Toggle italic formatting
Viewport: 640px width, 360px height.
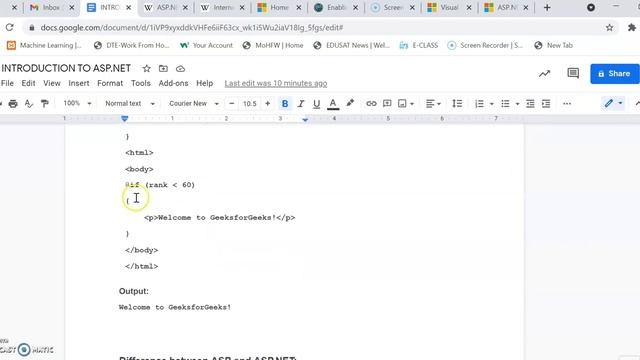(301, 104)
